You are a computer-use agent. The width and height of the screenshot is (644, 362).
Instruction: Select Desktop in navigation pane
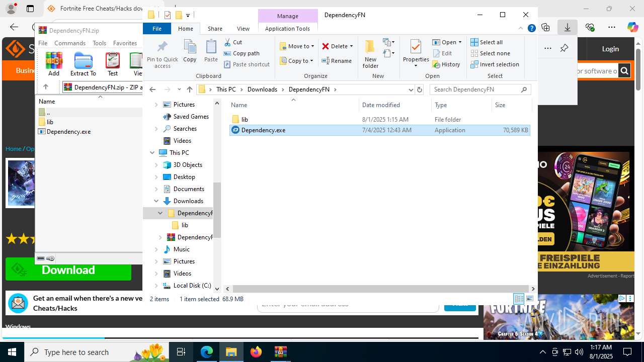184,177
